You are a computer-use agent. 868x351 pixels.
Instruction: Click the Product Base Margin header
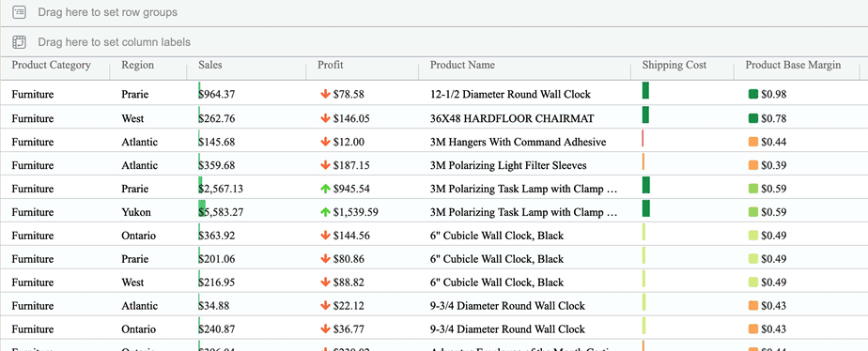(793, 65)
